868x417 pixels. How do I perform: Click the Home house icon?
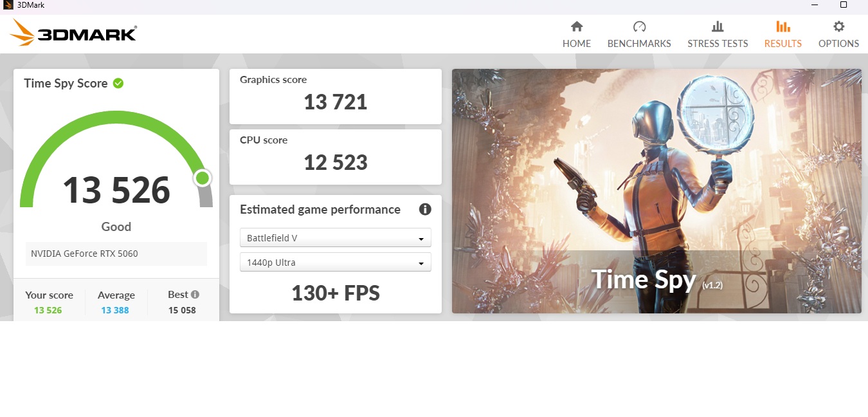(577, 27)
